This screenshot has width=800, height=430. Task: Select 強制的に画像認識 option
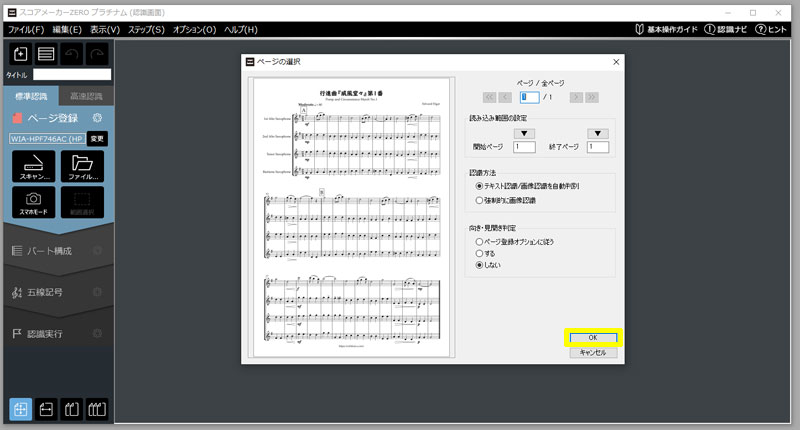pyautogui.click(x=506, y=200)
